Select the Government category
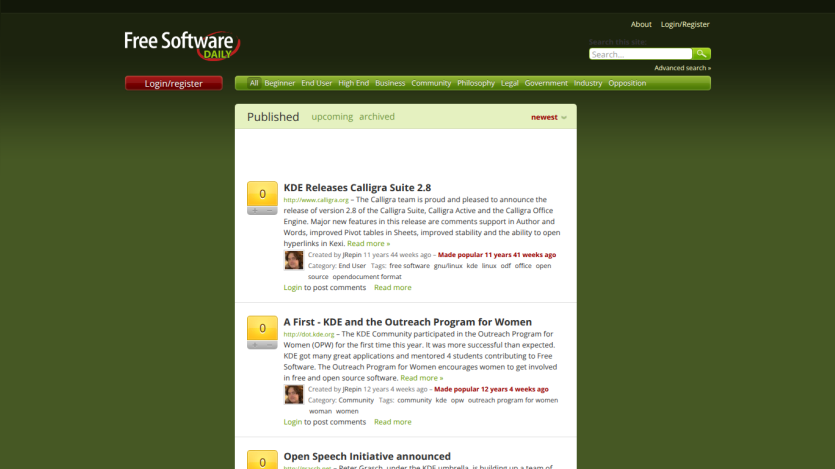835x469 pixels. click(546, 83)
